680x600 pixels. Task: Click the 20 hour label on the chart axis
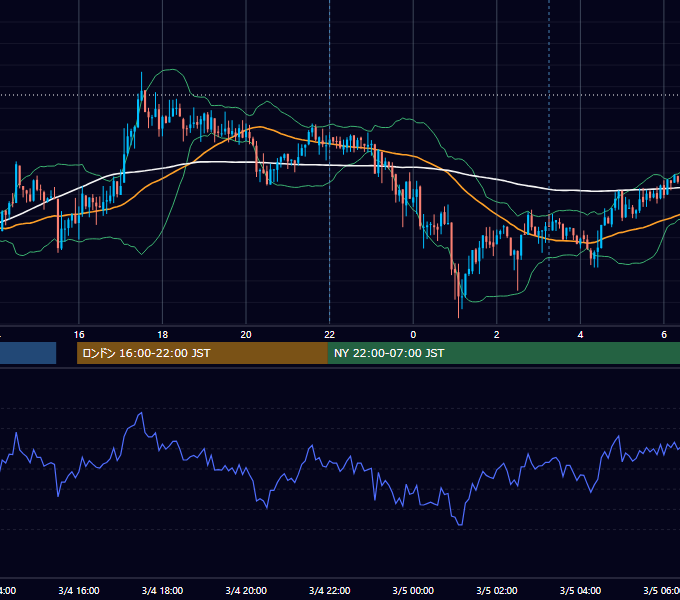tap(246, 335)
